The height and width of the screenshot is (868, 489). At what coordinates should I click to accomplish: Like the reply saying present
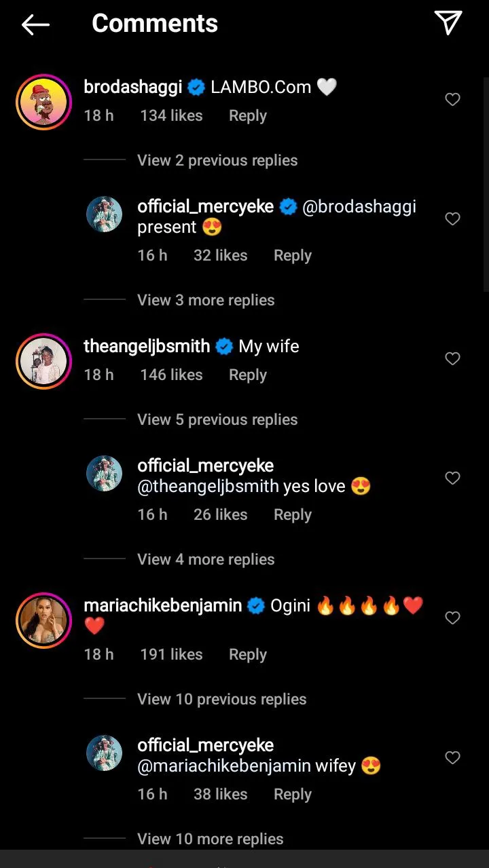coord(452,219)
